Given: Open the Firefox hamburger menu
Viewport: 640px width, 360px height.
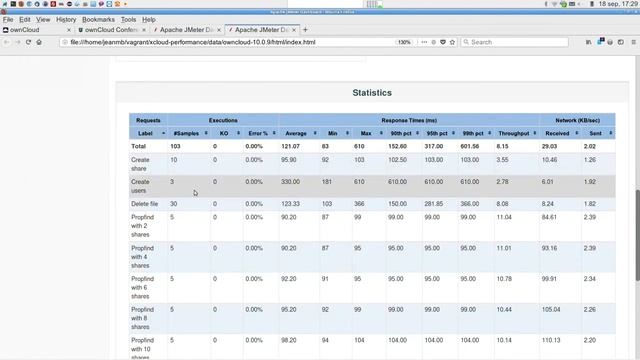Looking at the screenshot, I should click(633, 42).
